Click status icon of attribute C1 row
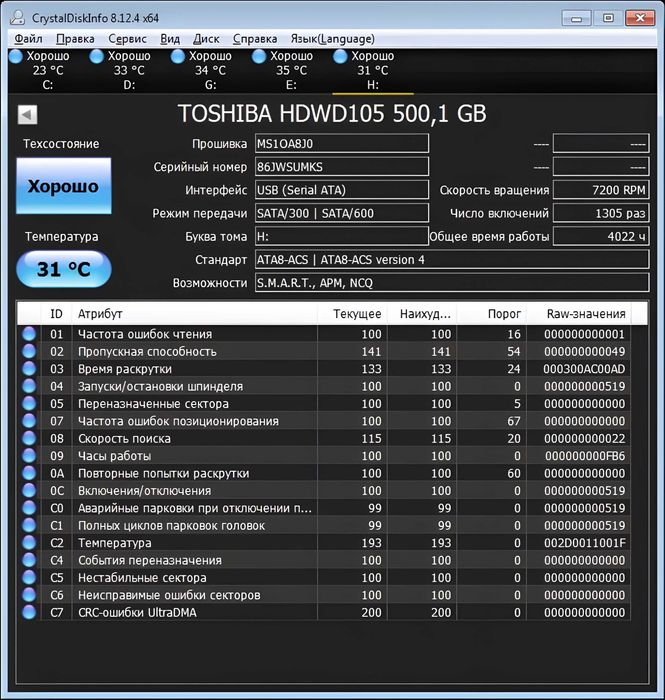665x700 pixels. point(29,525)
